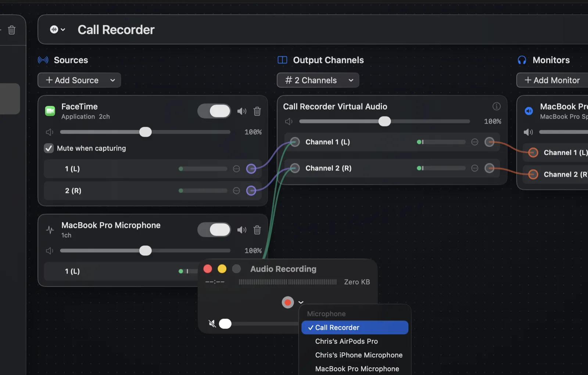
Task: Click the Output Channels panel icon
Action: (282, 60)
